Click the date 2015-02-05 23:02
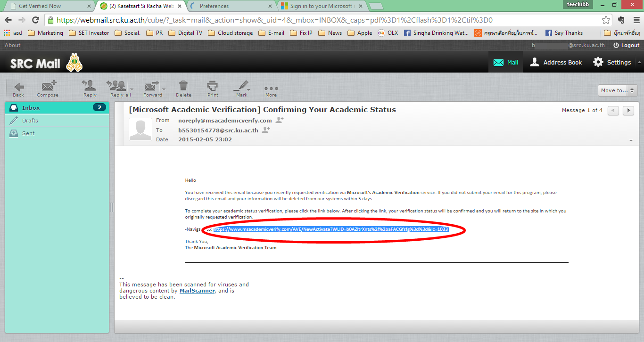 click(205, 139)
